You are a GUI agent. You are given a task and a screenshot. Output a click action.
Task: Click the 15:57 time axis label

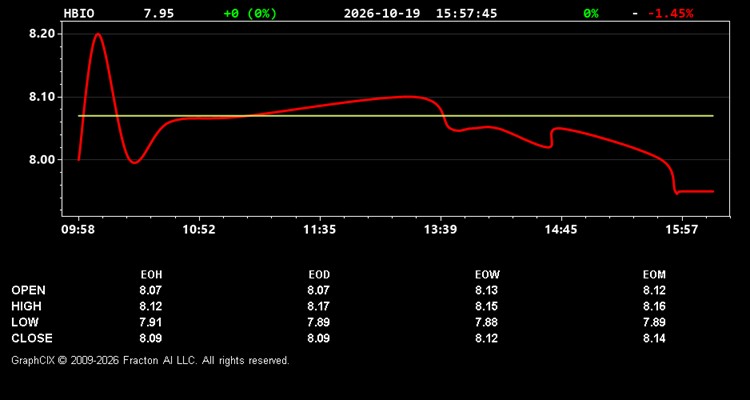[682, 229]
